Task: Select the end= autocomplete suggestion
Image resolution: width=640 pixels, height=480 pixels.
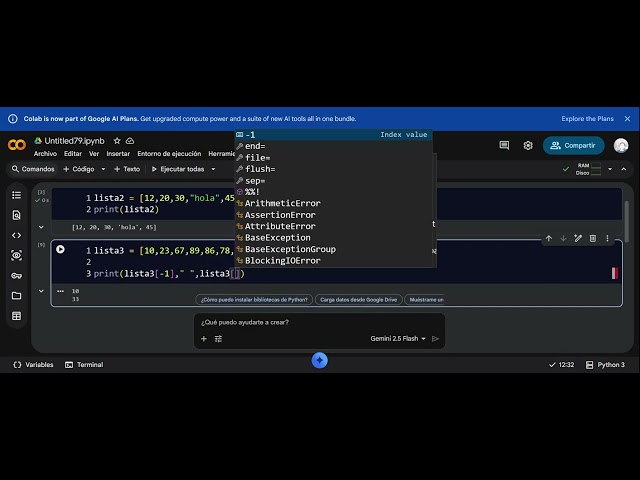Action: pyautogui.click(x=333, y=146)
